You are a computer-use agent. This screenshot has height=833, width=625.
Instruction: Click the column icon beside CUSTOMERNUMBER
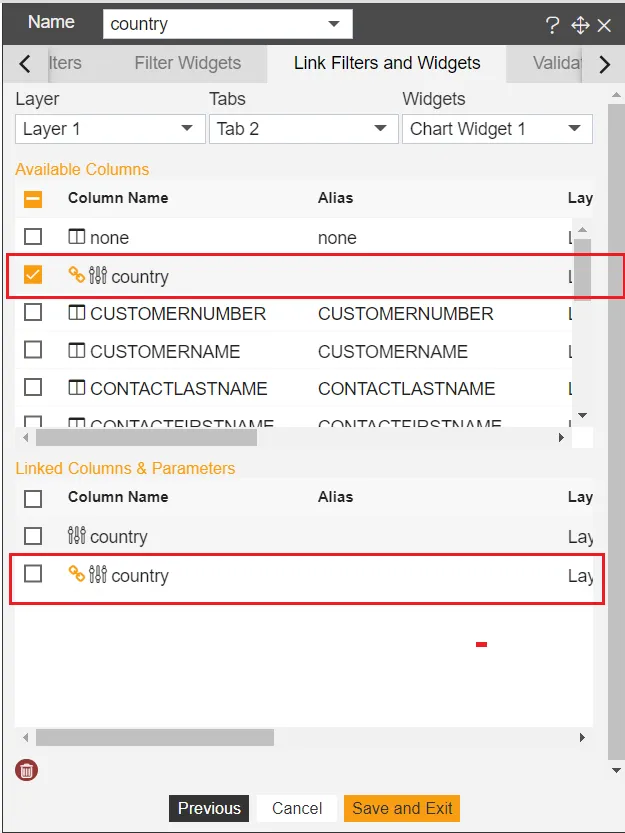pyautogui.click(x=77, y=312)
